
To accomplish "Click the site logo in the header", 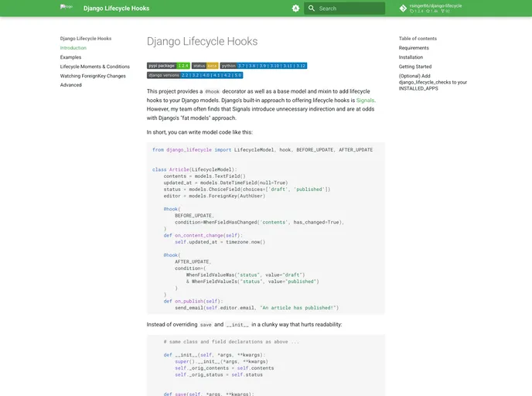I will click(66, 7).
